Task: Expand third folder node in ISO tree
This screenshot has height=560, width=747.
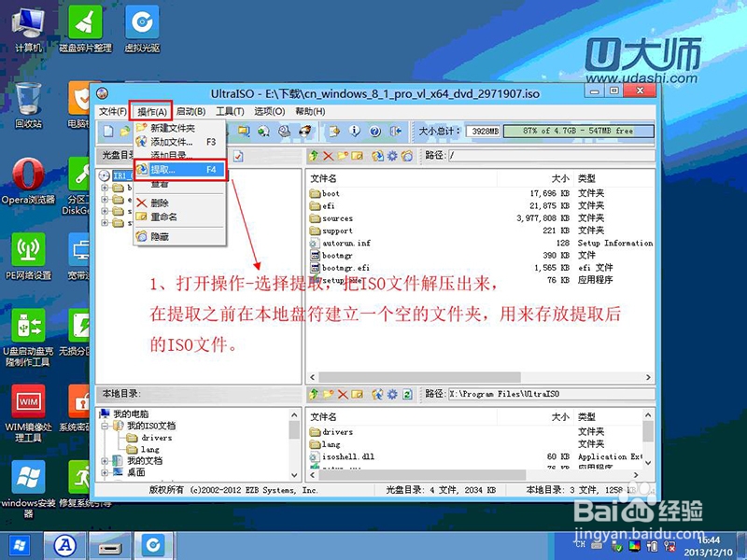Action: (x=105, y=211)
